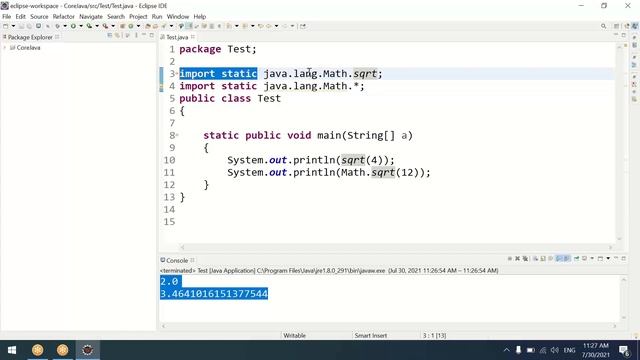Open the File menu

tap(7, 17)
